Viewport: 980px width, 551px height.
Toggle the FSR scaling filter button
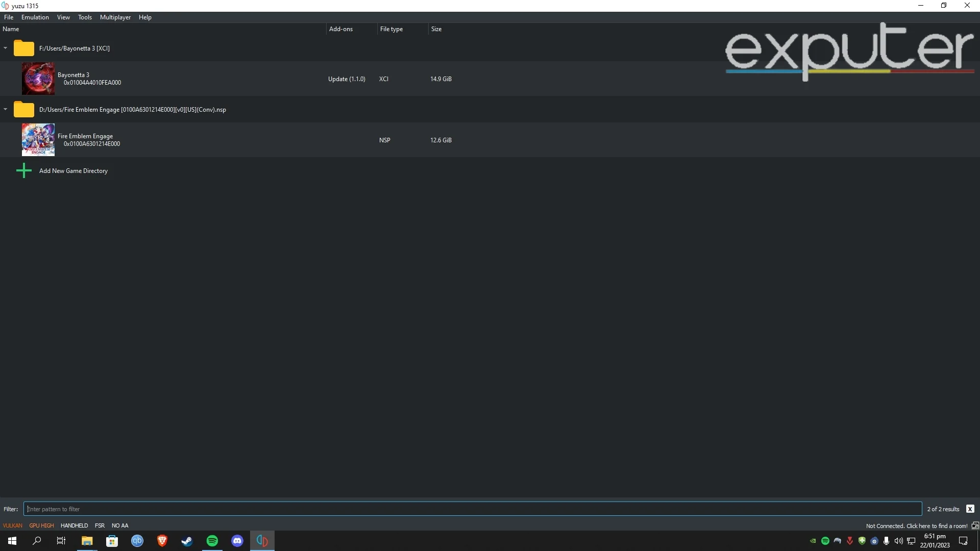pos(100,525)
